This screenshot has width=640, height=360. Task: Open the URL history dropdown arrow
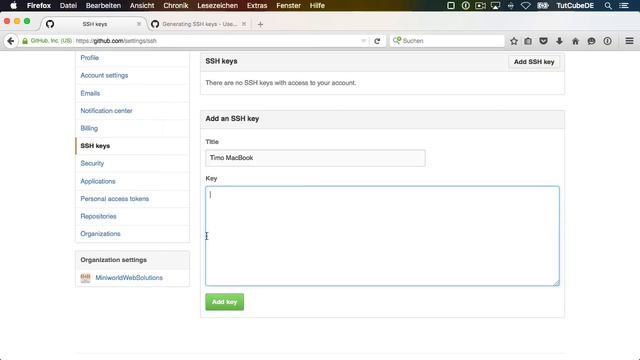click(x=363, y=41)
